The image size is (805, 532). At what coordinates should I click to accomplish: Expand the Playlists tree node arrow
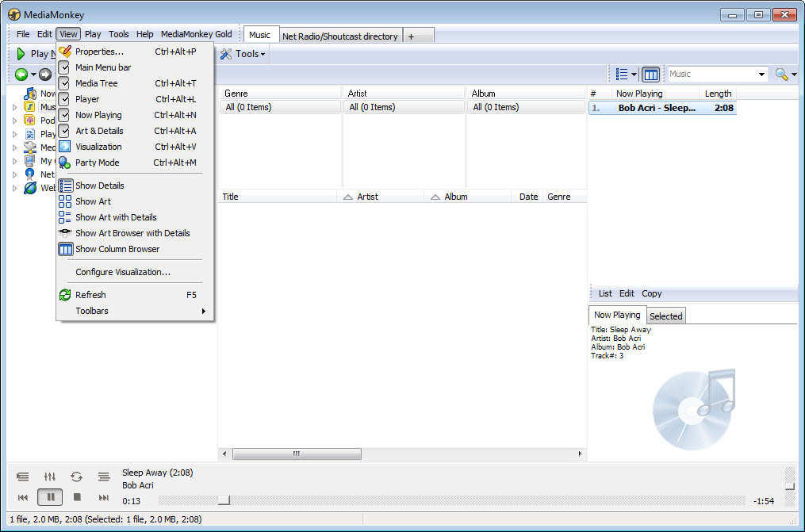coord(15,134)
